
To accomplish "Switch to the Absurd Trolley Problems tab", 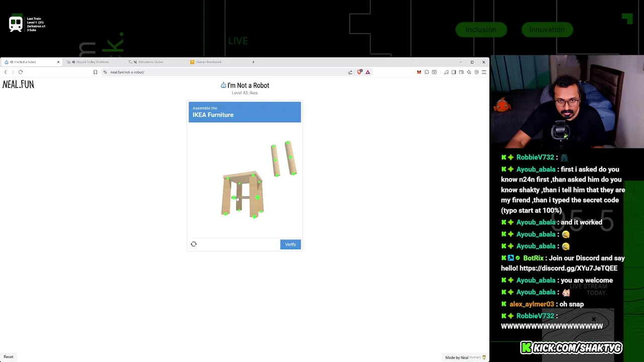I will click(x=94, y=62).
